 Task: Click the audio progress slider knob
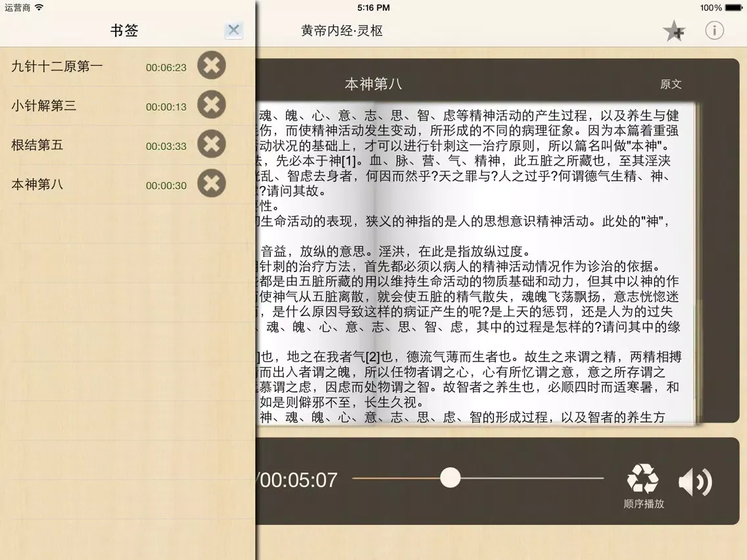(x=450, y=478)
